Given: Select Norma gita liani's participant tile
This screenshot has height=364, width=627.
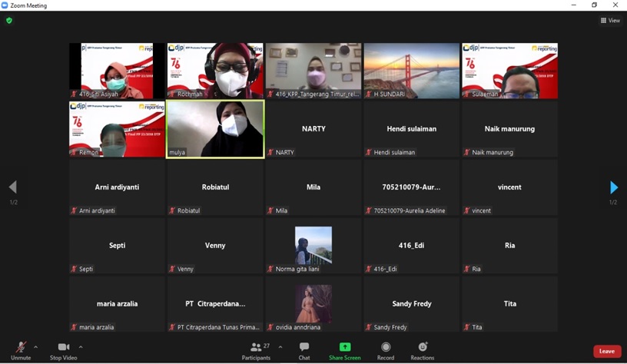Looking at the screenshot, I should coord(313,246).
